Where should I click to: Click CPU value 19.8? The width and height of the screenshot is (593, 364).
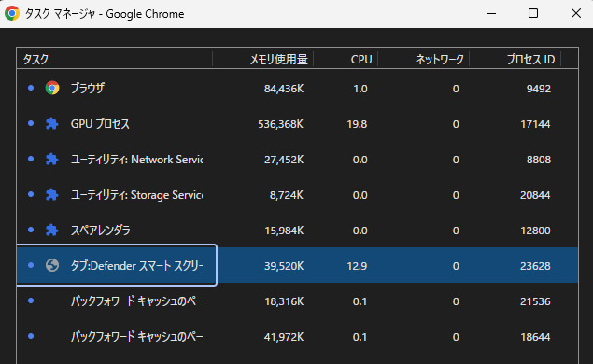tap(357, 124)
